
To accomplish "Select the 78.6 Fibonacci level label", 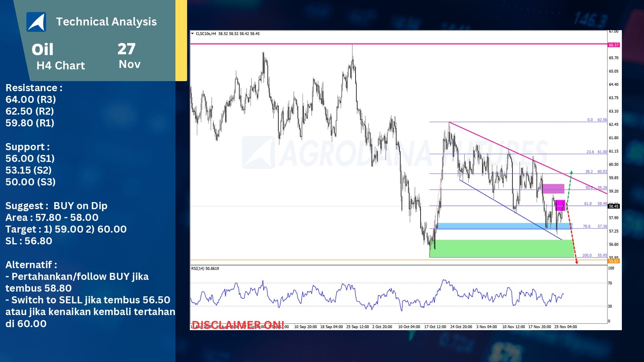I will (587, 227).
